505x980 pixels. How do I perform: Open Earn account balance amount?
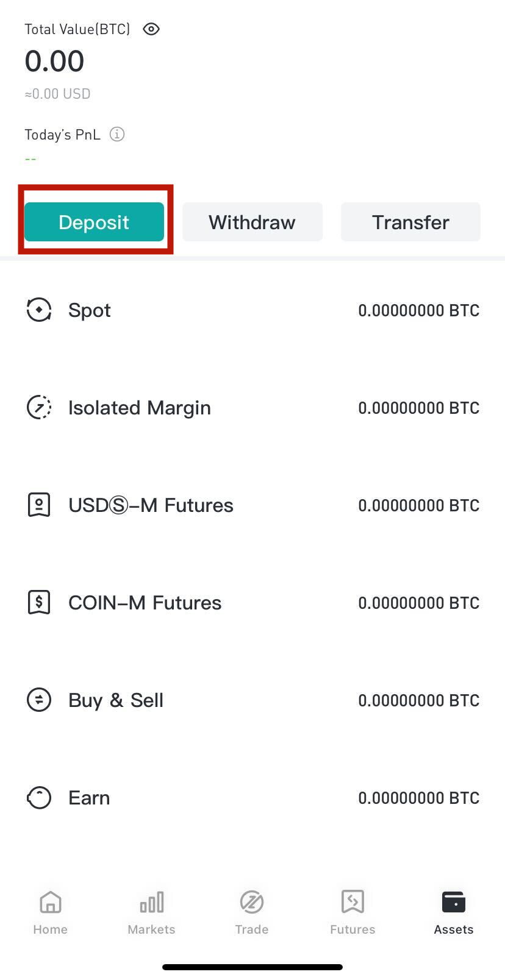click(419, 798)
